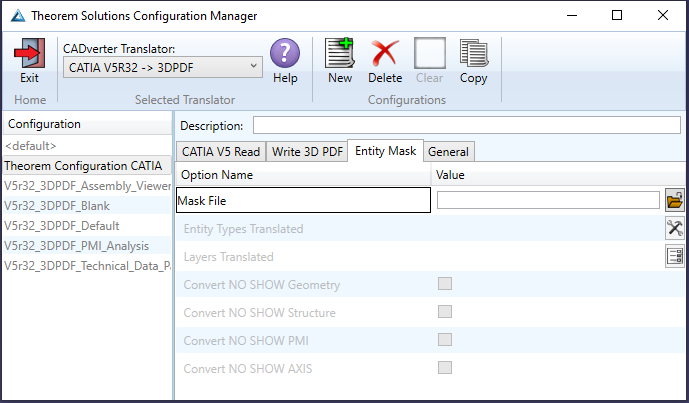This screenshot has width=689, height=403.
Task: Click the Theorem Solutions app logo
Action: (18, 16)
